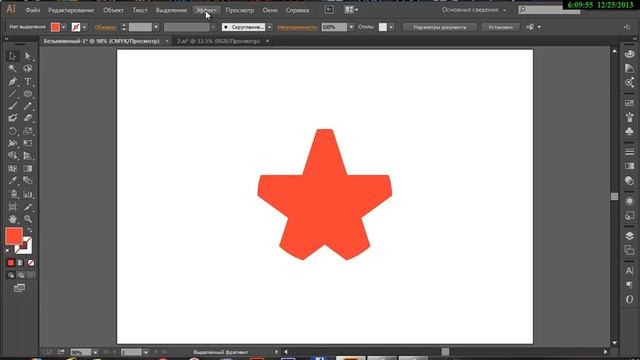Expand the stroke color dropdown in control bar
The width and height of the screenshot is (640, 360).
coord(84,27)
